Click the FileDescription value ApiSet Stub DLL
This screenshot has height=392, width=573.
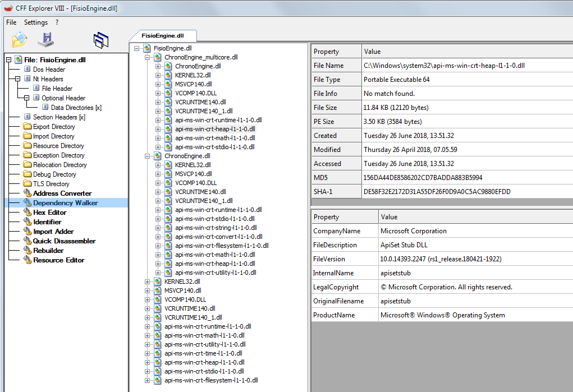404,245
